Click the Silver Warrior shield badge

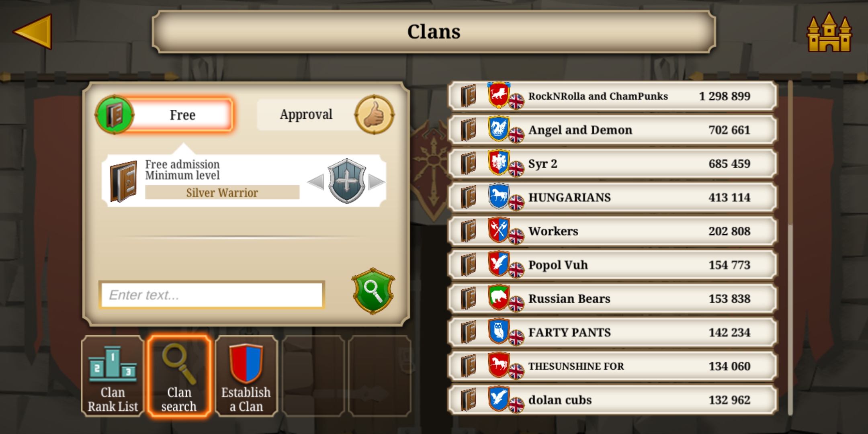[347, 181]
